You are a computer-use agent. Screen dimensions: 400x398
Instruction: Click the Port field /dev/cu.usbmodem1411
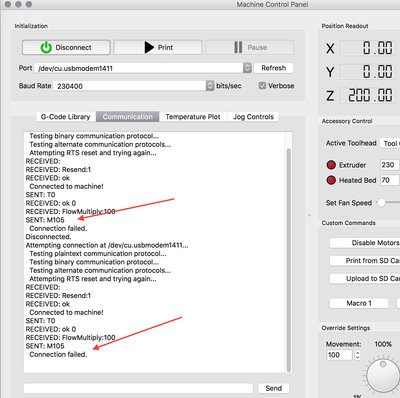point(139,68)
